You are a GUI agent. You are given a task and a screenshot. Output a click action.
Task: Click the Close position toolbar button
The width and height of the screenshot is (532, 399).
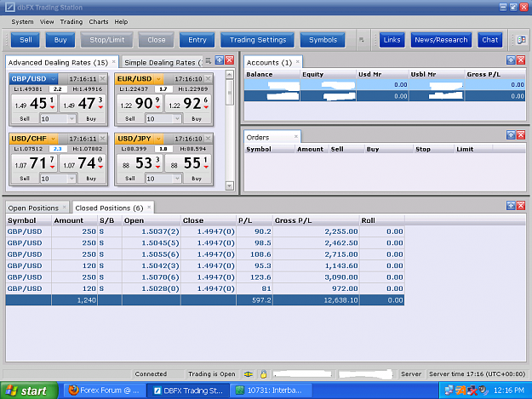tap(156, 40)
